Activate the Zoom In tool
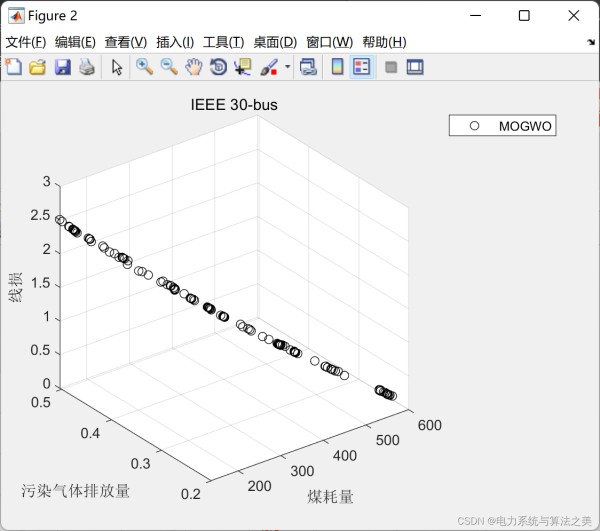600x531 pixels. pos(145,67)
